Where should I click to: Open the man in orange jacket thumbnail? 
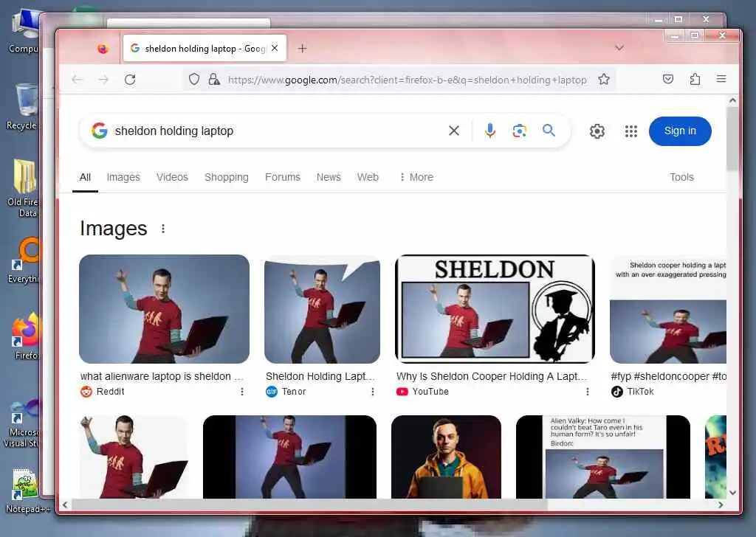(x=446, y=457)
